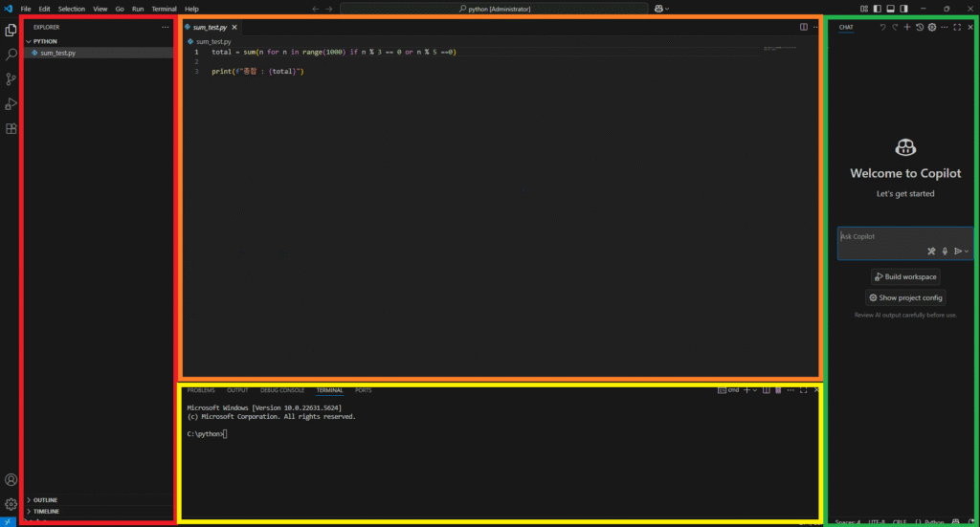The image size is (980, 527).
Task: Open the Help menu
Action: tap(191, 9)
